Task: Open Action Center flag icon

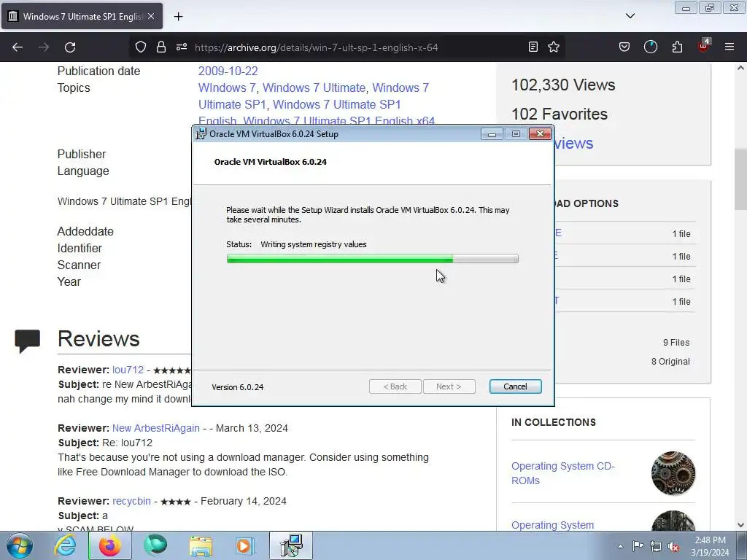Action: [x=638, y=546]
